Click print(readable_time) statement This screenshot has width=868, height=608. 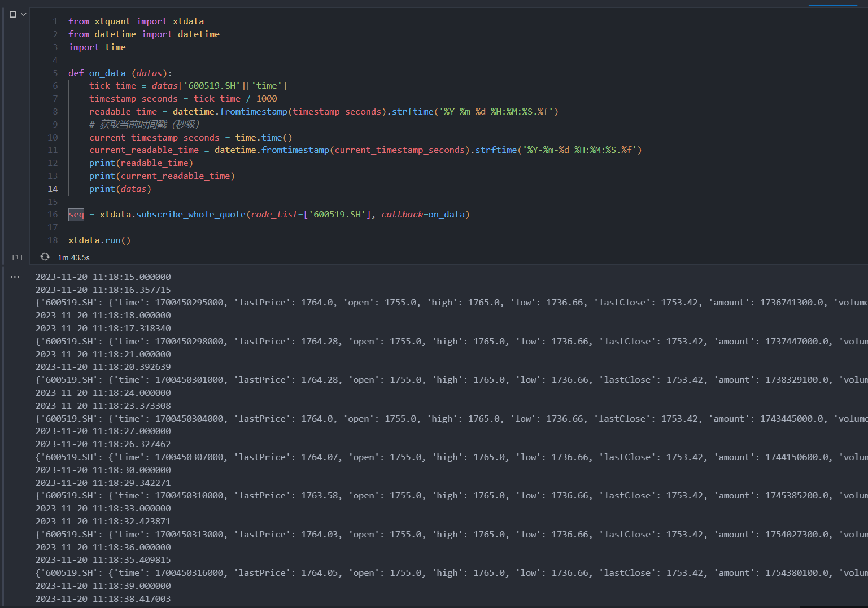pos(141,163)
